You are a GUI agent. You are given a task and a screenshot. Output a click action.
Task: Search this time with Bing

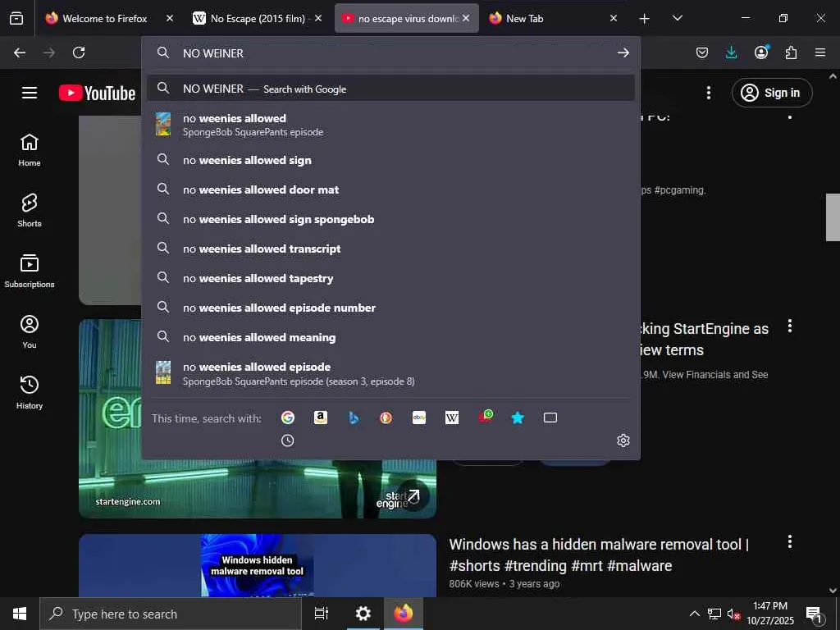coord(354,418)
